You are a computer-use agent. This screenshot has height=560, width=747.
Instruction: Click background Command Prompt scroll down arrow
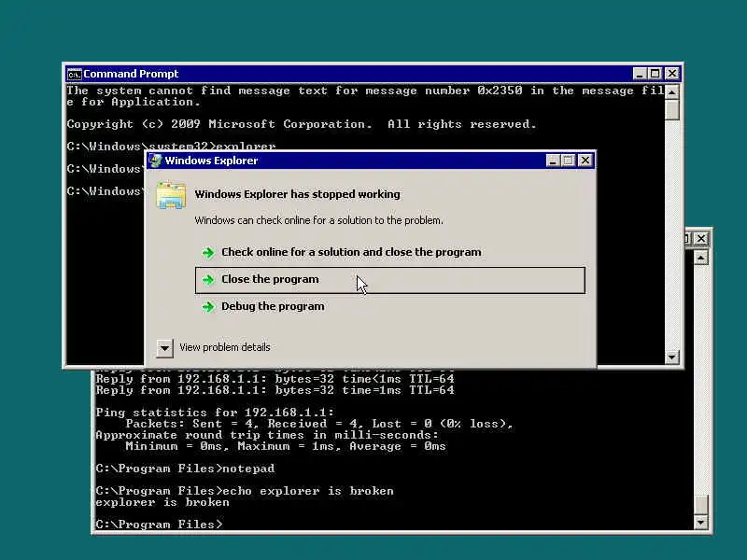pos(701,523)
